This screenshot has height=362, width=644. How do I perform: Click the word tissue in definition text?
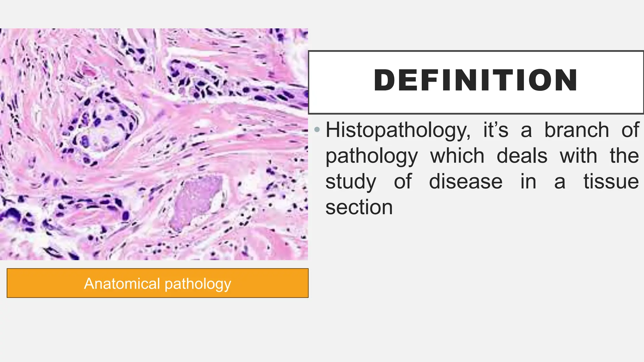611,182
